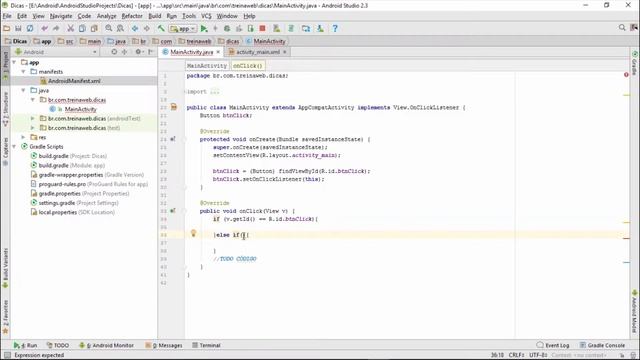Collapse the manifests folder node
The height and width of the screenshot is (360, 640).
pos(24,72)
